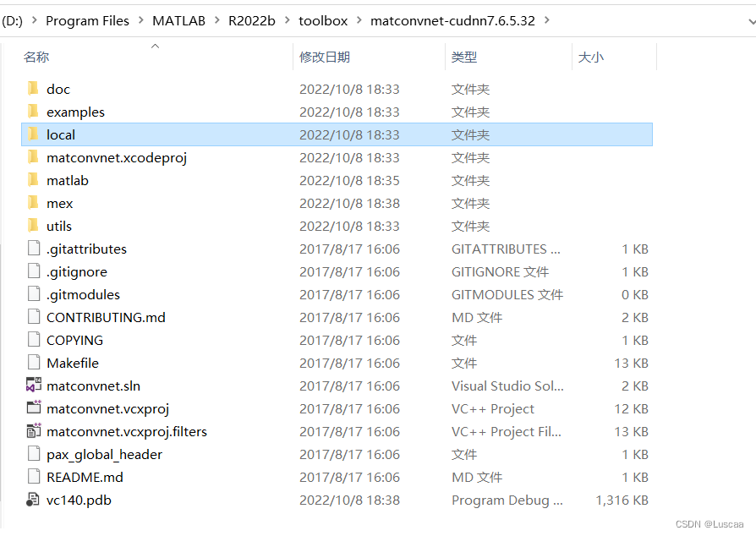Select the matlab folder name
The width and height of the screenshot is (756, 536).
[68, 180]
